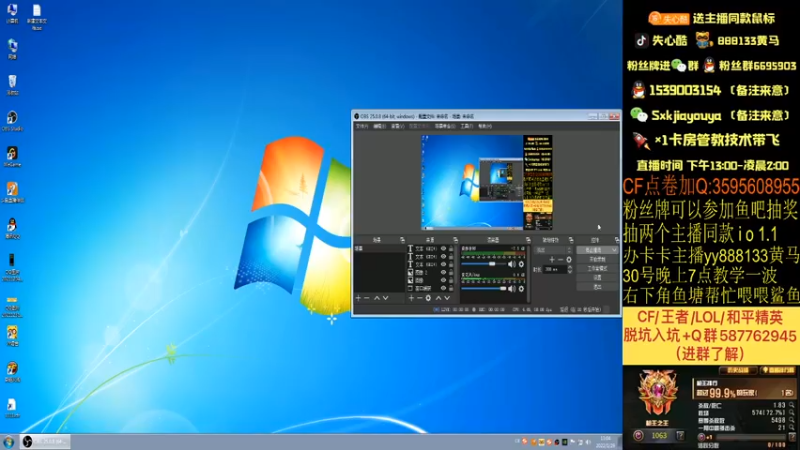Open the 编辑 menu in OBS

coord(380,126)
